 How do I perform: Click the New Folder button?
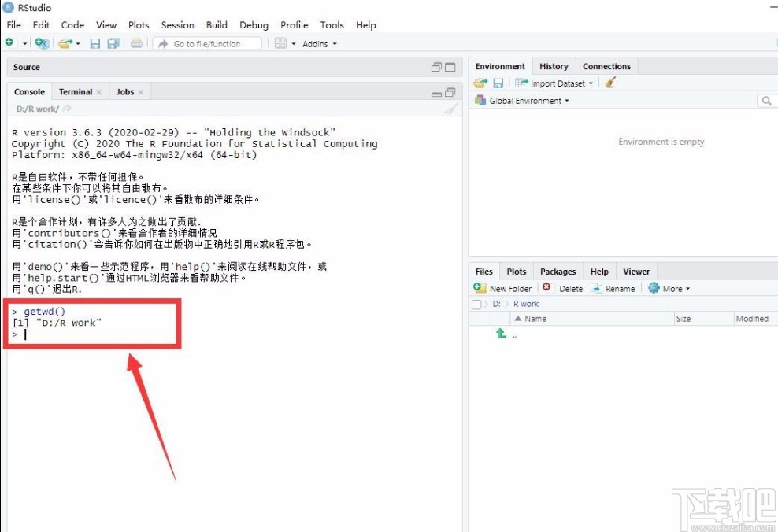[x=502, y=288]
